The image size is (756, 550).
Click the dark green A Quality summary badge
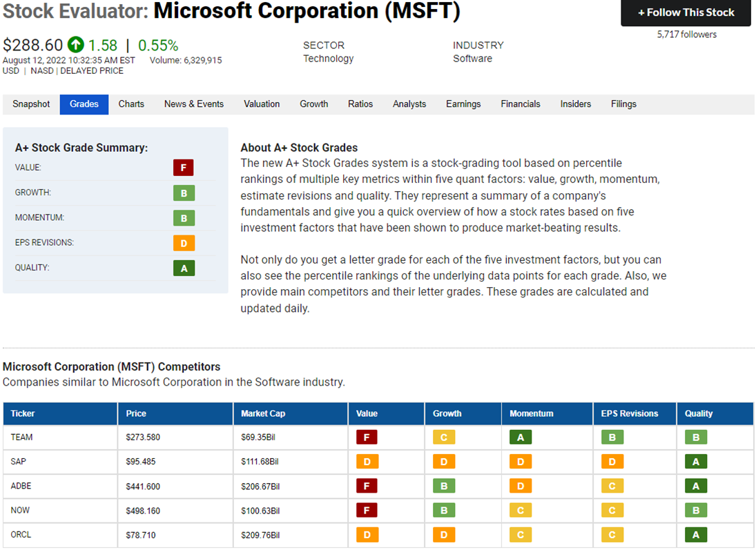coord(184,268)
